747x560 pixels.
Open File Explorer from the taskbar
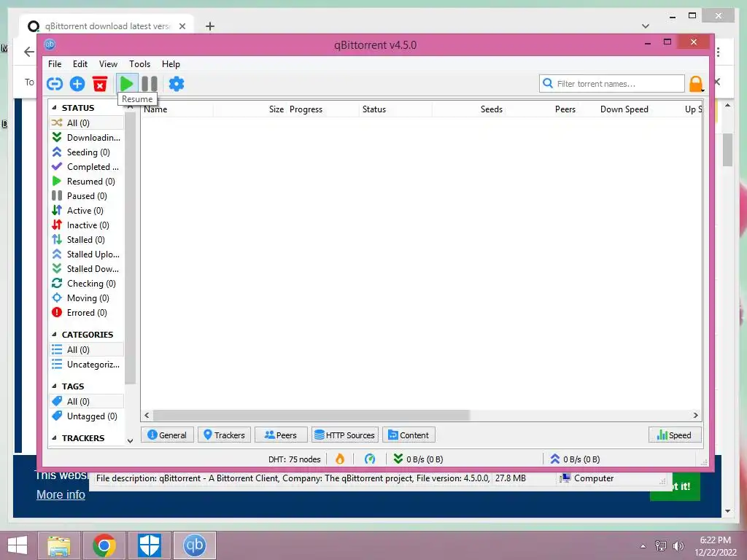point(59,545)
